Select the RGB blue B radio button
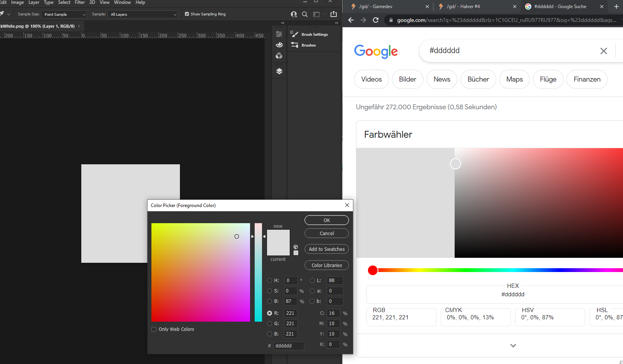This screenshot has height=364, width=623. [x=269, y=334]
